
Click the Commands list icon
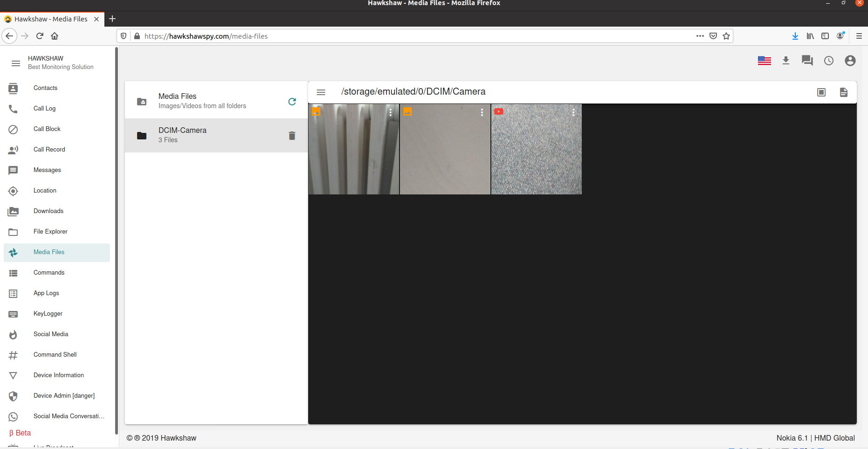point(13,273)
